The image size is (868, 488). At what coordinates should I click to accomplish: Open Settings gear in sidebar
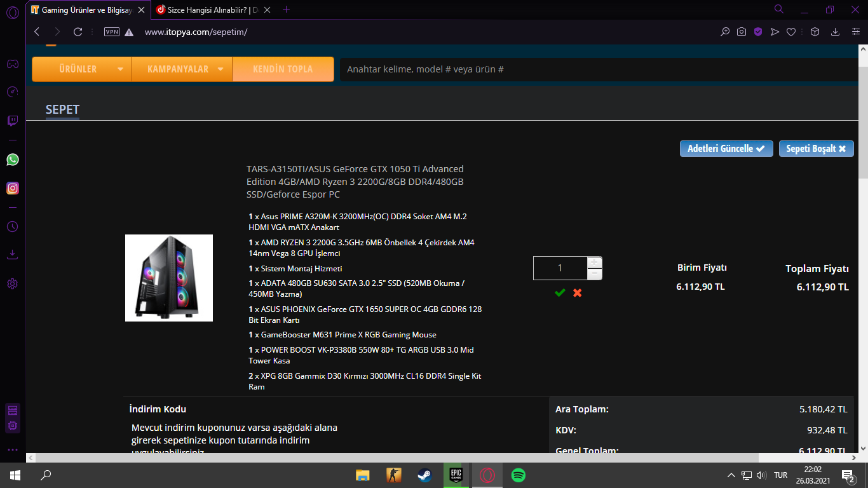(x=12, y=283)
